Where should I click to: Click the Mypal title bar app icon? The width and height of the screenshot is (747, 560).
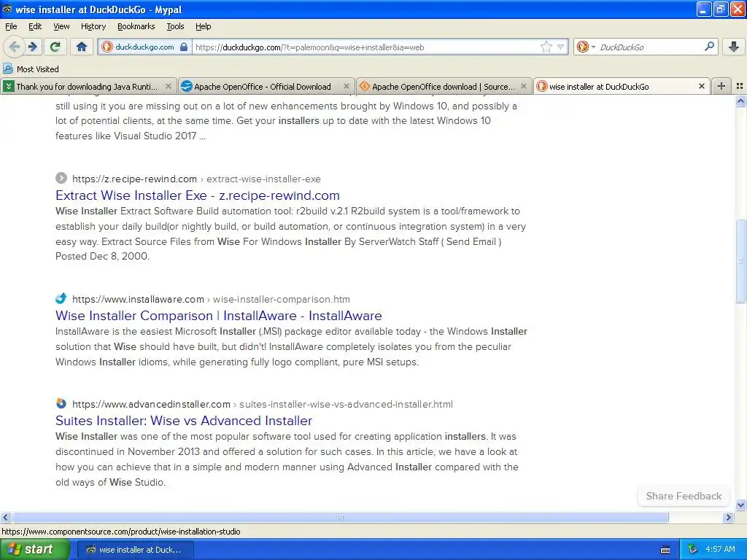coord(7,9)
